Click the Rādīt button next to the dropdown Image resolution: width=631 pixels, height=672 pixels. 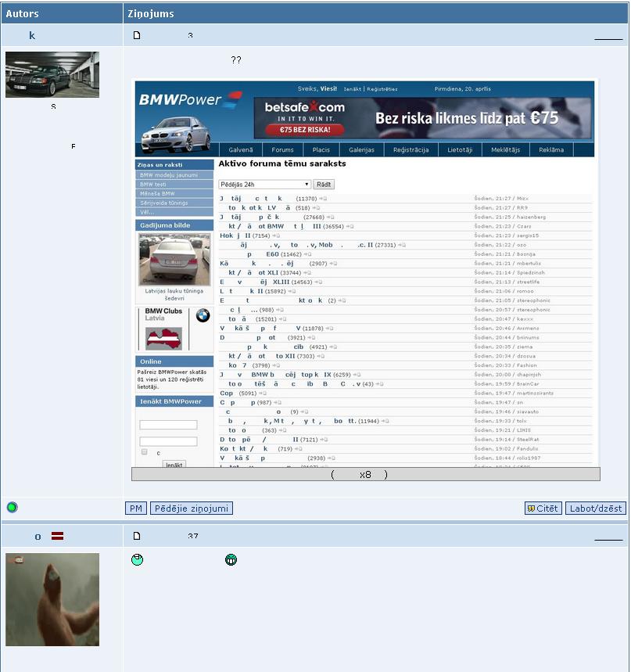tap(324, 185)
